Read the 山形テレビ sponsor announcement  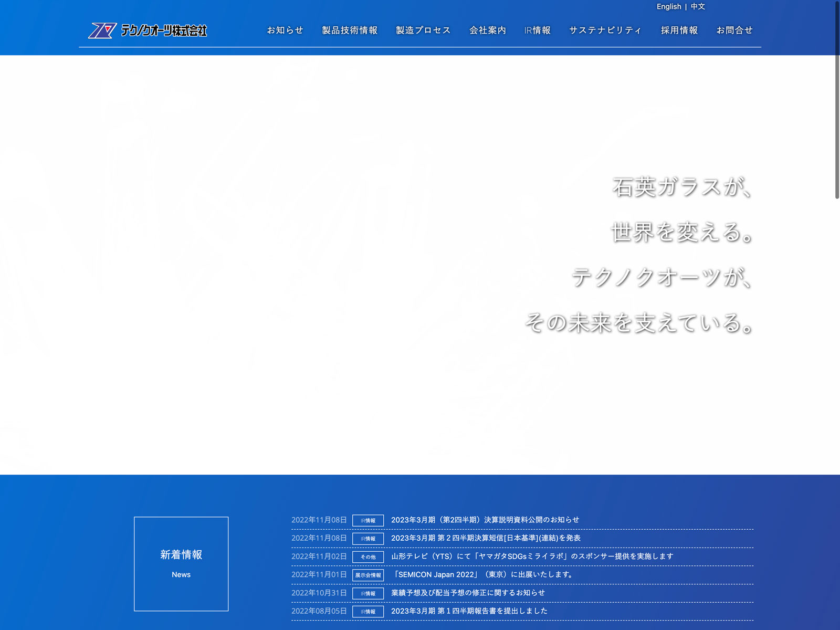pyautogui.click(x=532, y=556)
